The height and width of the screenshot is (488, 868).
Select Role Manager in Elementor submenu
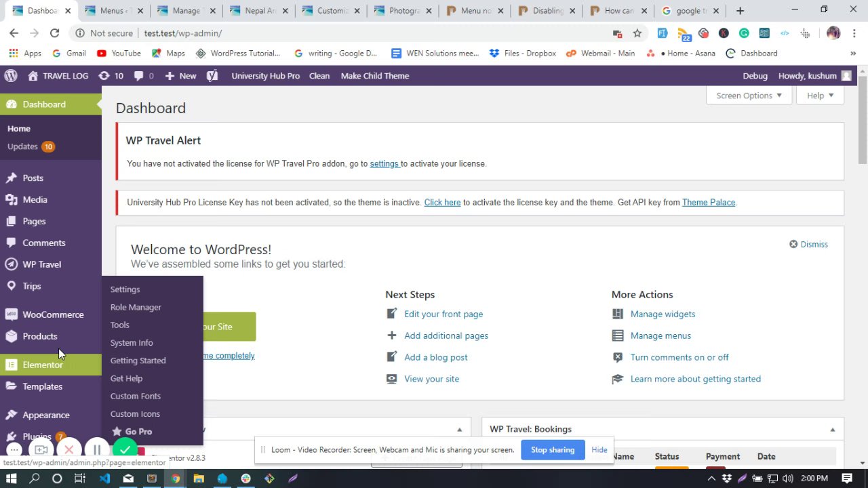pos(136,307)
